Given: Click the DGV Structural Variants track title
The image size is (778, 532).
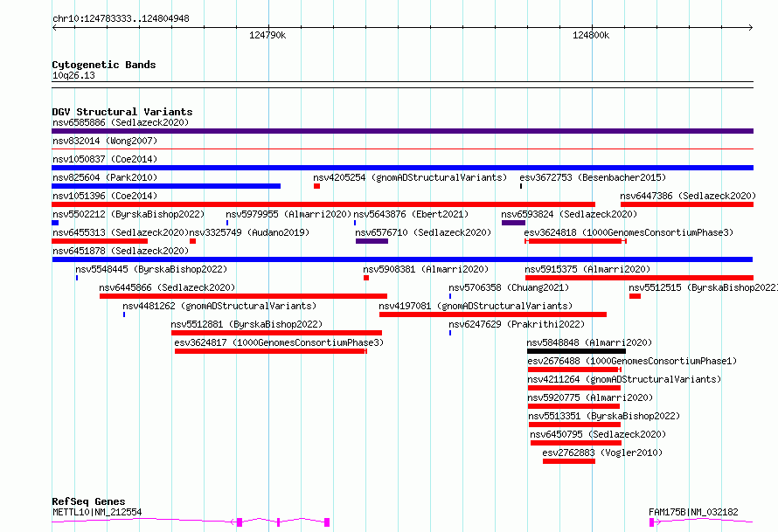Looking at the screenshot, I should point(122,112).
